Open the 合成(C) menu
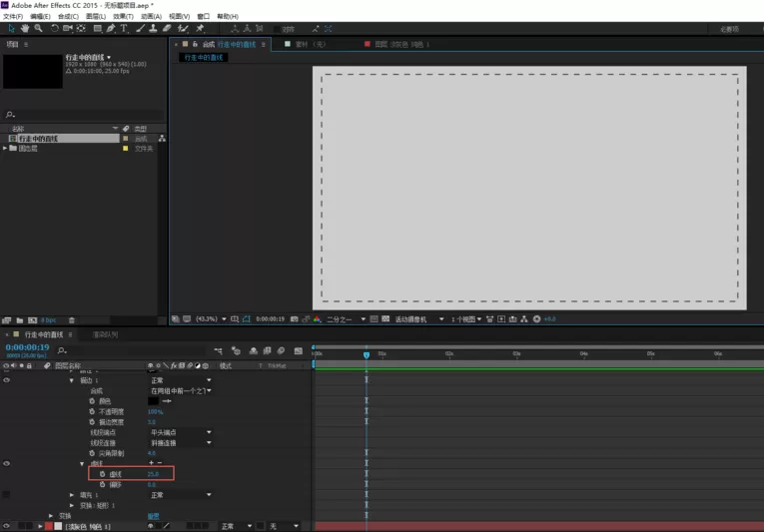Image resolution: width=764 pixels, height=532 pixels. 68,17
